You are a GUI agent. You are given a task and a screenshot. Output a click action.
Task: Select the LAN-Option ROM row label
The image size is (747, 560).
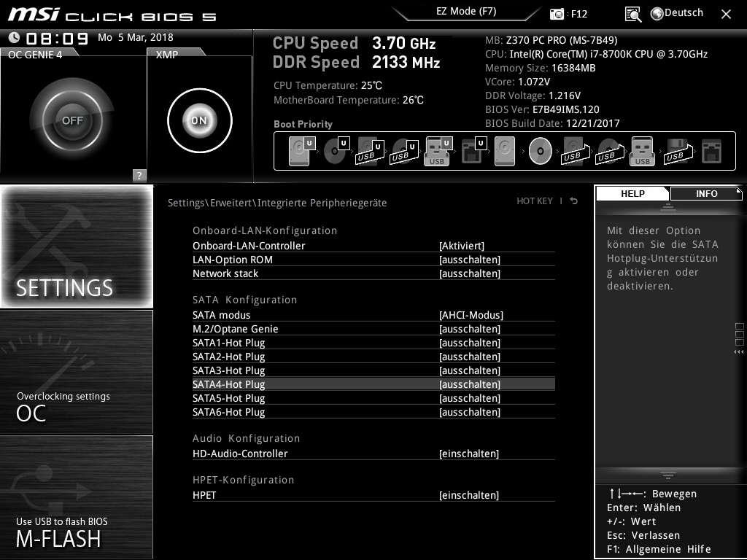pyautogui.click(x=233, y=260)
